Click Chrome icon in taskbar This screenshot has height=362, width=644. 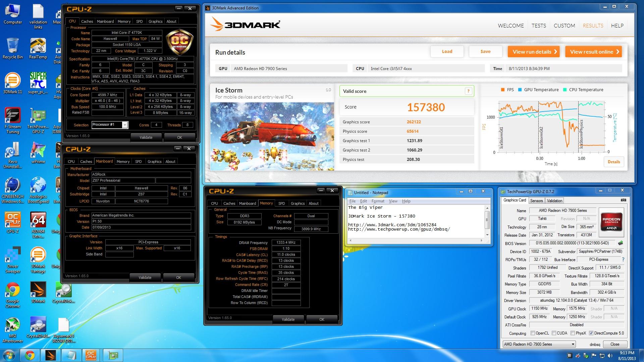pyautogui.click(x=30, y=355)
